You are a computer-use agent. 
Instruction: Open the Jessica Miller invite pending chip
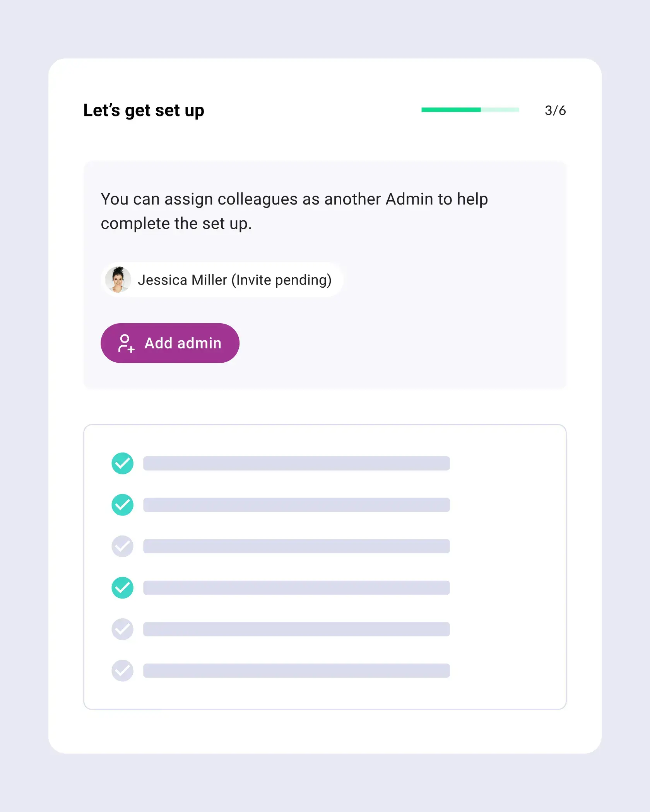pos(221,279)
